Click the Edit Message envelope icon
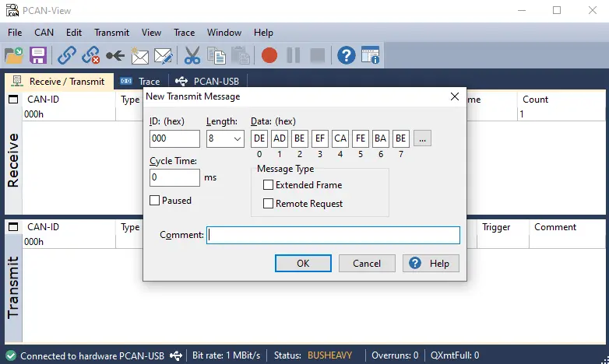The width and height of the screenshot is (609, 364). pyautogui.click(x=163, y=55)
